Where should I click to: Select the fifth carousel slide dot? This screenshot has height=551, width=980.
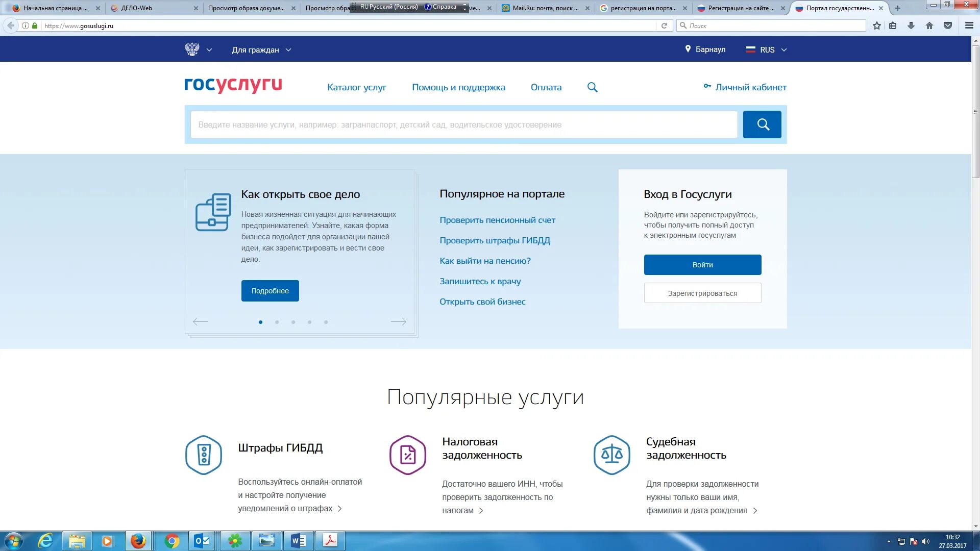coord(326,322)
